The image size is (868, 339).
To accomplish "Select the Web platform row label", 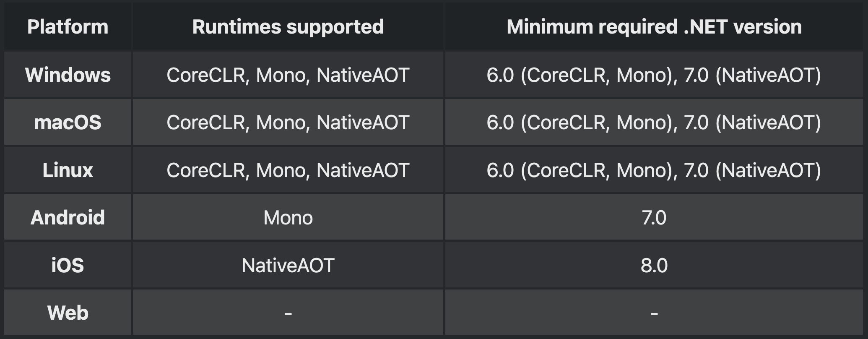I will pyautogui.click(x=68, y=313).
